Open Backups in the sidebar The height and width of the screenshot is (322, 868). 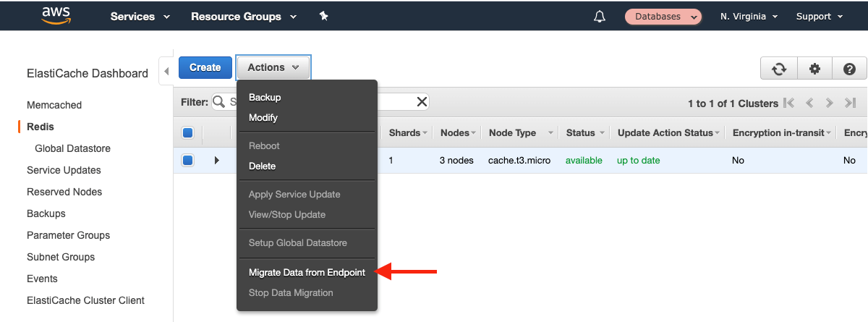point(46,213)
